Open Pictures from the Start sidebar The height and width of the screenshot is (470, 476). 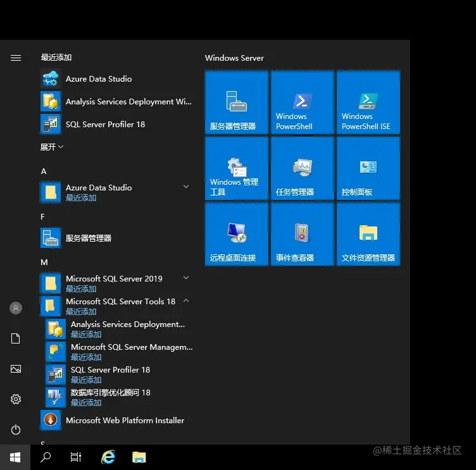coord(16,369)
